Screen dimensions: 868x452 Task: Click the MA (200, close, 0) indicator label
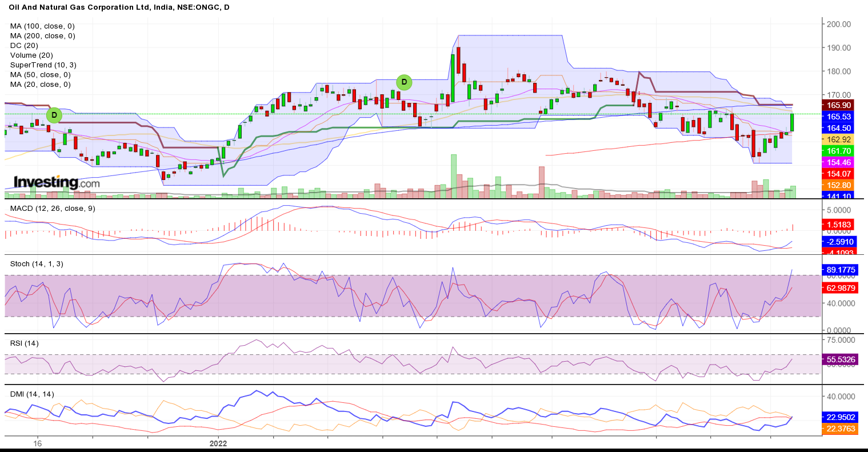(42, 36)
